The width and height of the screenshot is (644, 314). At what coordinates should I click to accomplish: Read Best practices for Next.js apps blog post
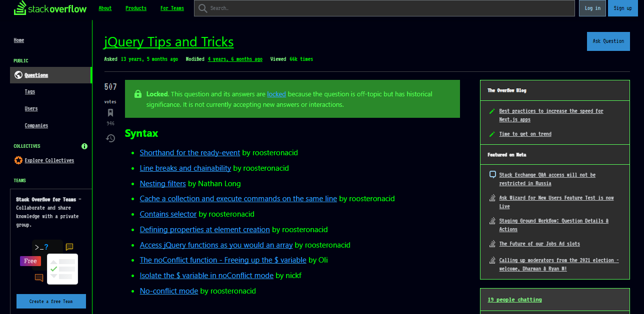coord(551,115)
